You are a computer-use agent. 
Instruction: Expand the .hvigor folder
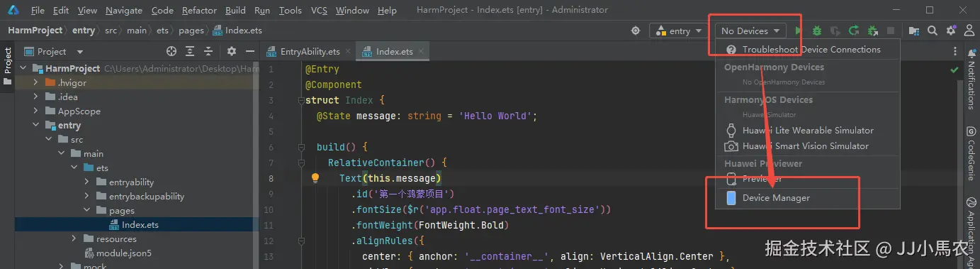tap(35, 83)
